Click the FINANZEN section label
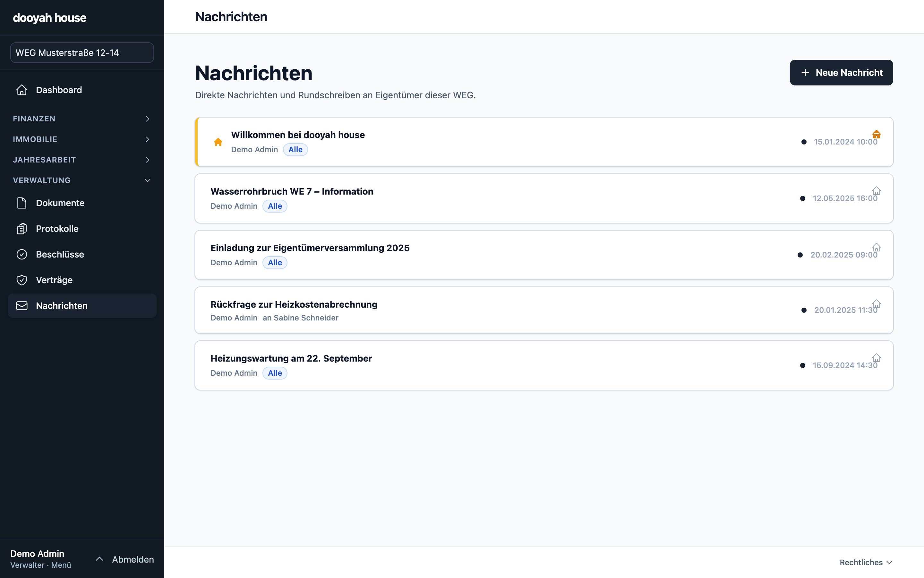The width and height of the screenshot is (924, 578). [x=34, y=119]
